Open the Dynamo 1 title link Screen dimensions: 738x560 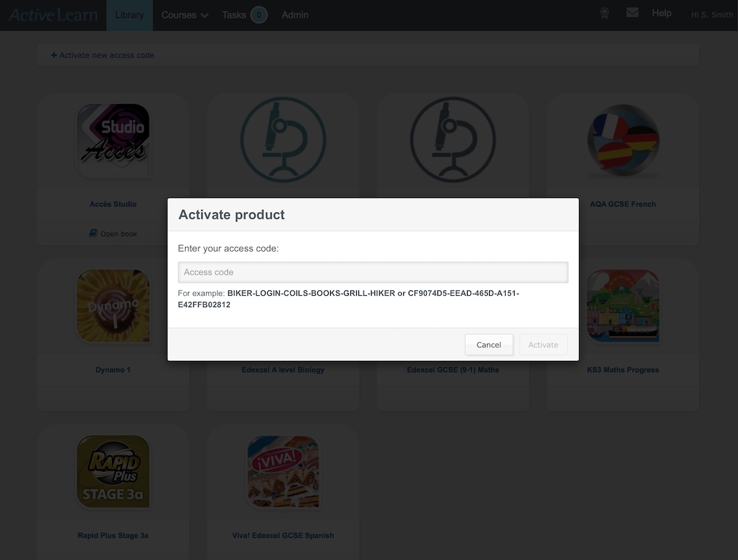point(113,370)
